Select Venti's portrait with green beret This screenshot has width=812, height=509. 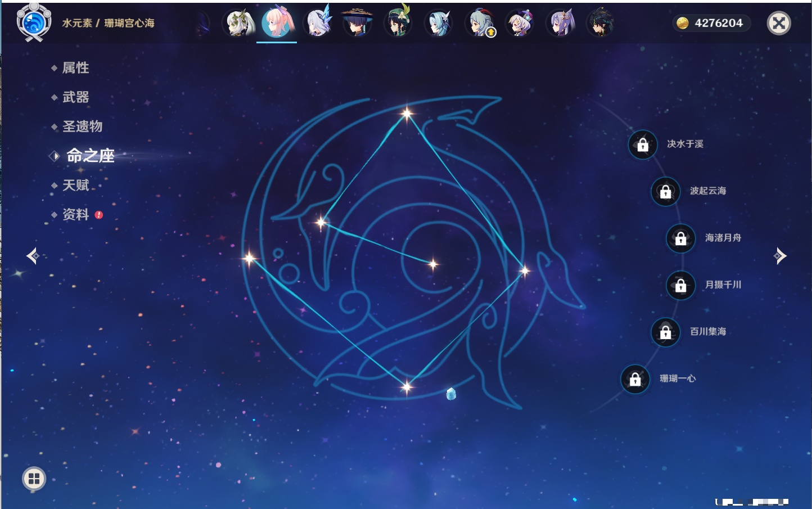(x=398, y=23)
